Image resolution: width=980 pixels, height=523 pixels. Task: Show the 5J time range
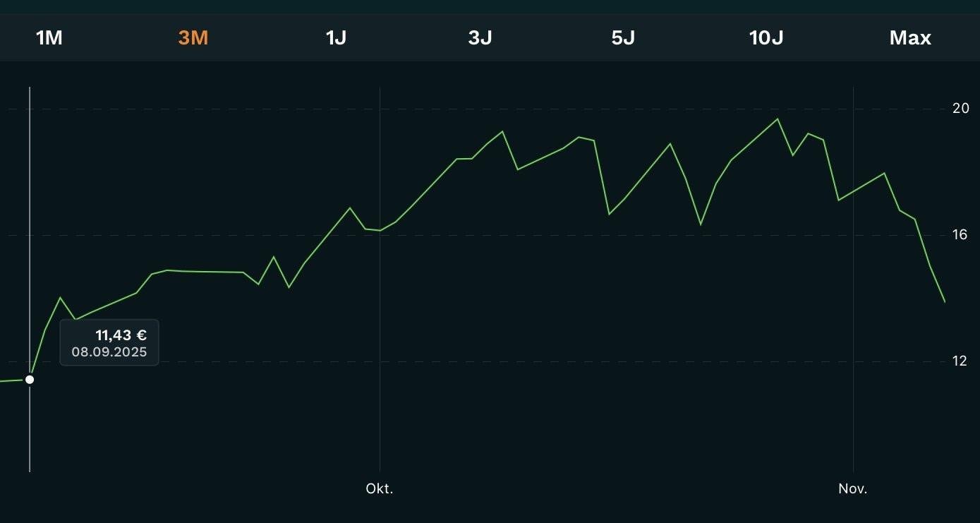pos(623,38)
